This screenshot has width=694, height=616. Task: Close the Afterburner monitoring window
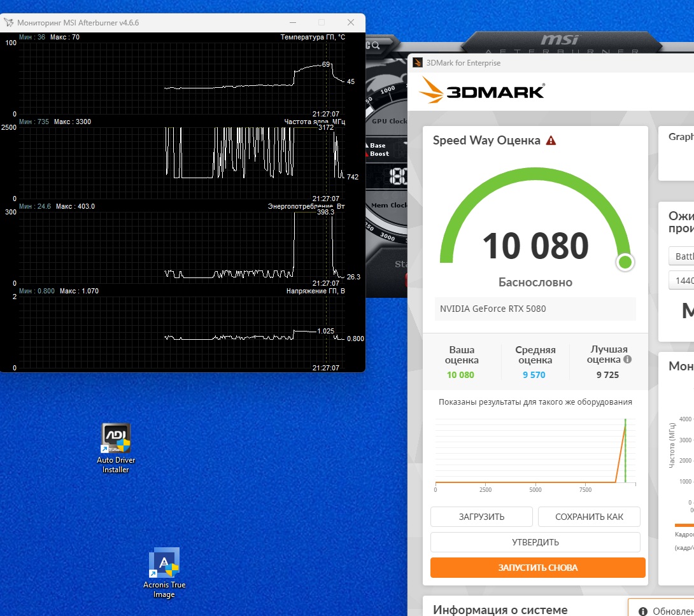351,22
